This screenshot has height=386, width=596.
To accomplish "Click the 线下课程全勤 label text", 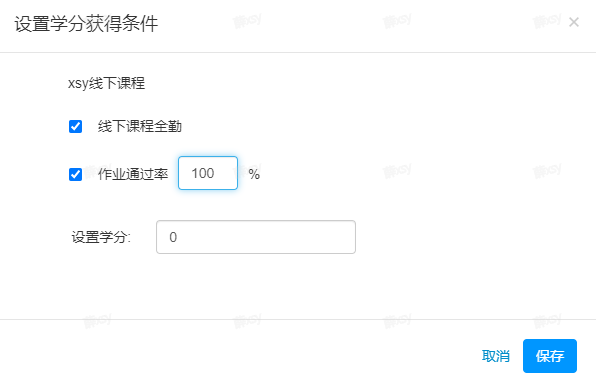I will 140,127.
